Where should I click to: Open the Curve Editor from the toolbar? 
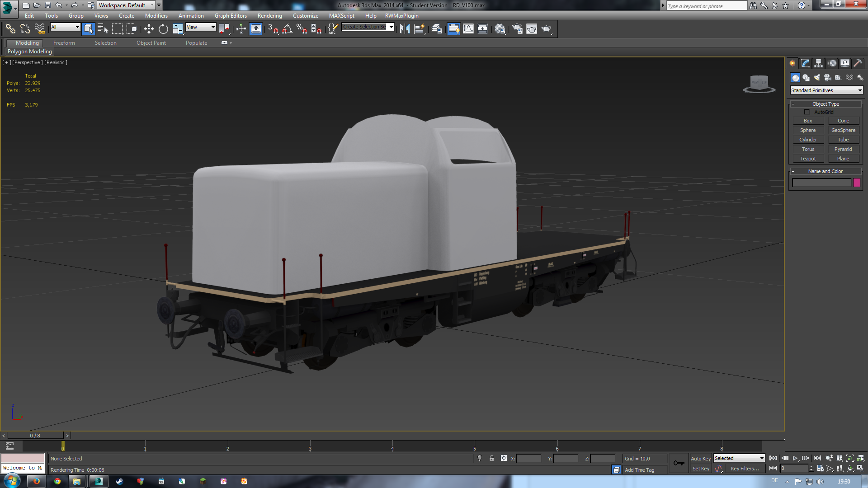pyautogui.click(x=468, y=29)
